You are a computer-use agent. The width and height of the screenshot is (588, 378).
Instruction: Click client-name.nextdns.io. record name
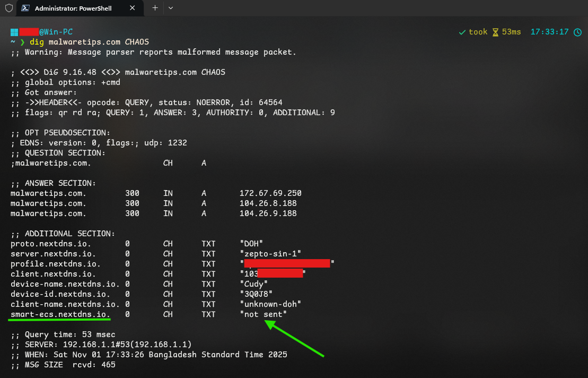65,304
